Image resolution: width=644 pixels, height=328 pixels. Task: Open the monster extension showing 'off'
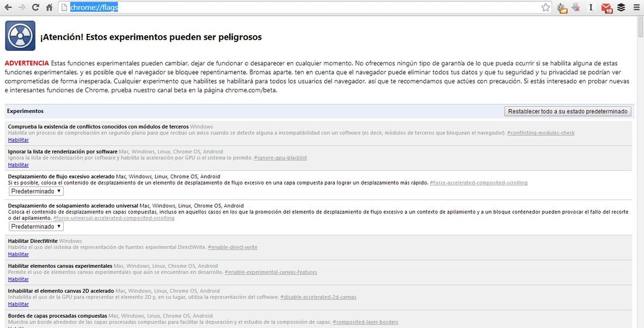(562, 8)
